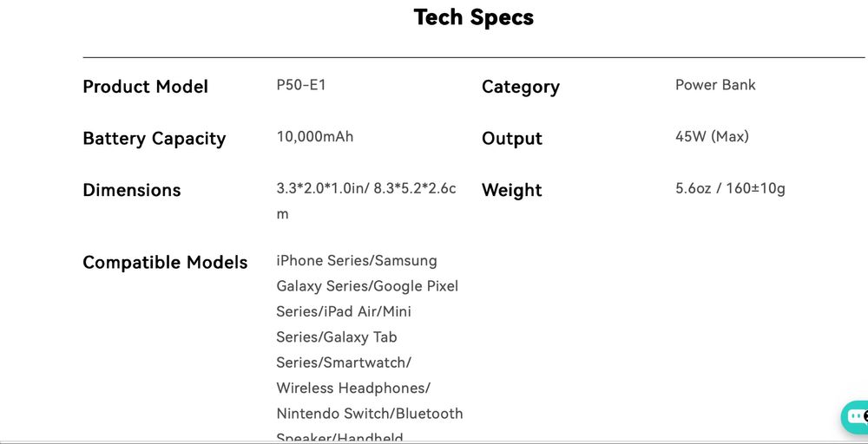Click the Weight label

coord(511,191)
